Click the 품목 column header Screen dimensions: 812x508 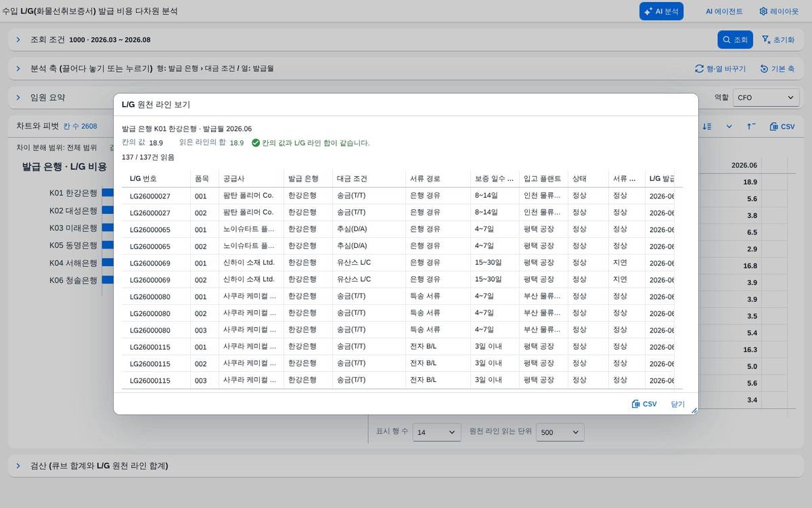pos(204,178)
